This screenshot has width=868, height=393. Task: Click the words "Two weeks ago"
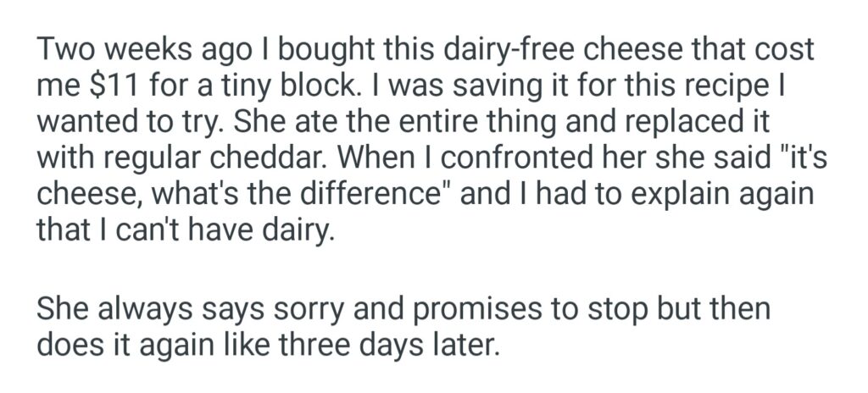click(x=129, y=51)
